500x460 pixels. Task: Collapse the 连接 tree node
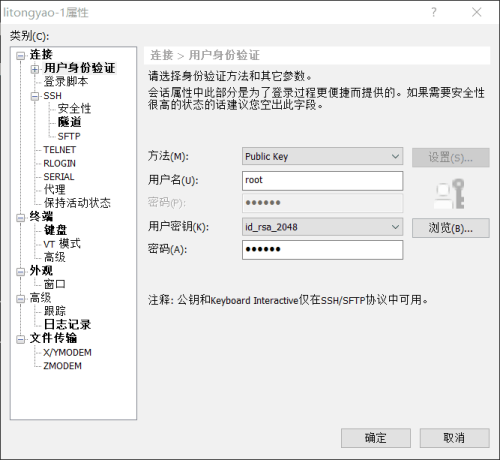(x=21, y=55)
